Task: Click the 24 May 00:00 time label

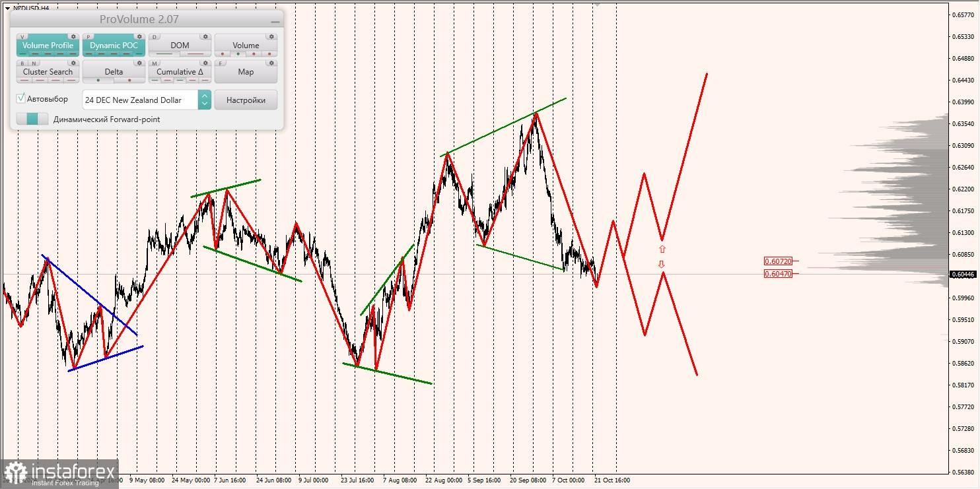Action: coord(190,480)
